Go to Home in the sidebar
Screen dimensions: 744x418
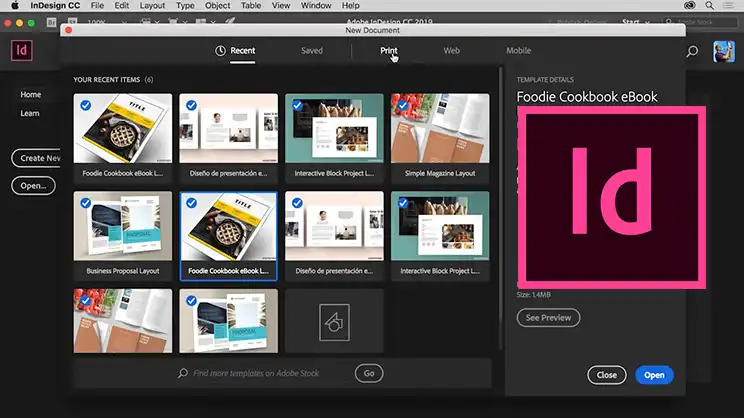point(30,94)
